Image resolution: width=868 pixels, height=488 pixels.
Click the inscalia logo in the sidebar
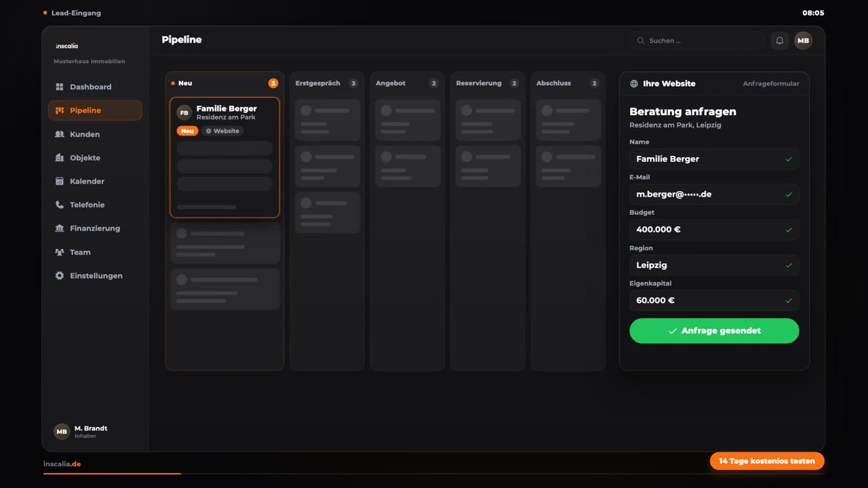67,46
